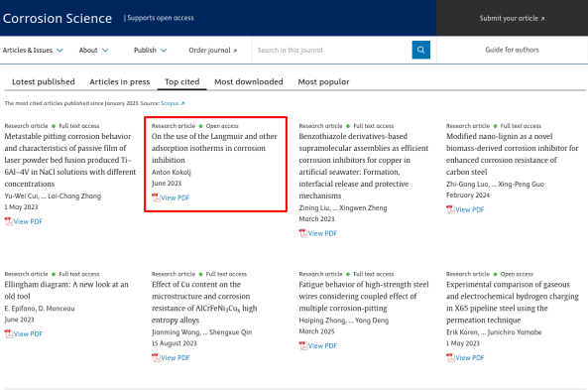Click the date 15 August 2023
588x390 pixels.
click(x=174, y=343)
